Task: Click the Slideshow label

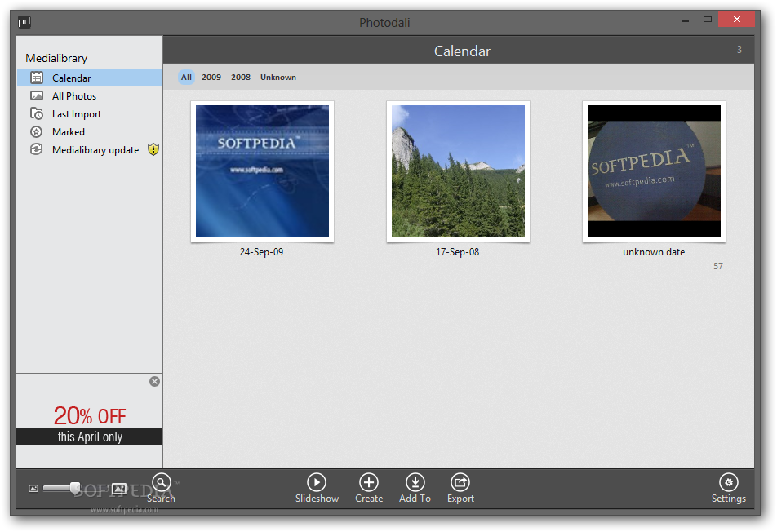Action: point(317,499)
